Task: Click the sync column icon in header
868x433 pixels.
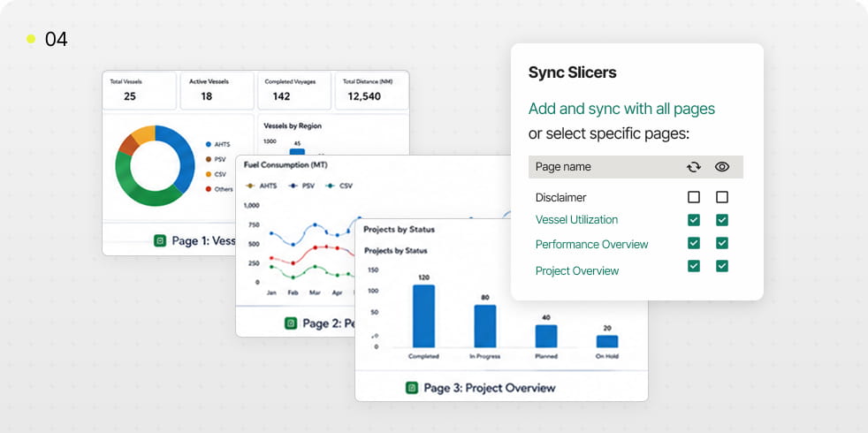Action: (694, 167)
